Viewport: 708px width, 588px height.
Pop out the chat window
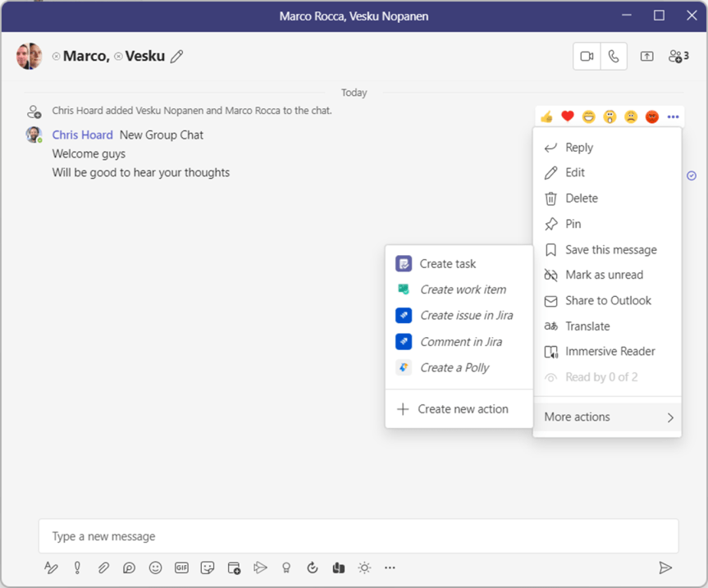(646, 57)
